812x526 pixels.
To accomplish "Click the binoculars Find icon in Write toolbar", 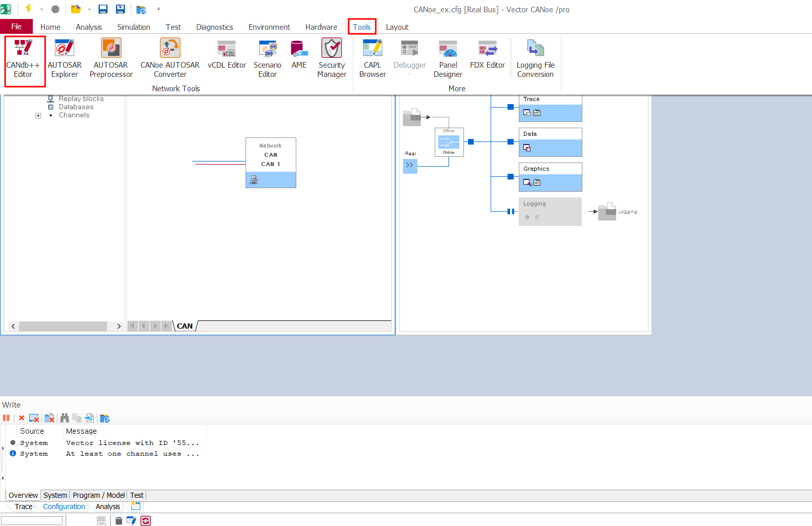I will click(65, 418).
